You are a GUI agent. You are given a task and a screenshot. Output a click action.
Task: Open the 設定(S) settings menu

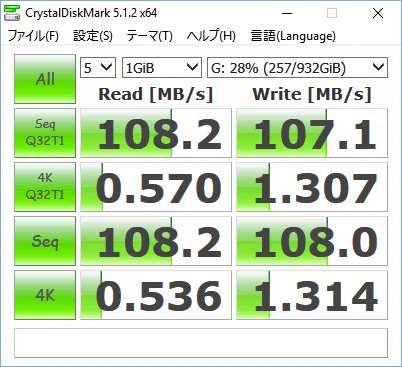[93, 36]
